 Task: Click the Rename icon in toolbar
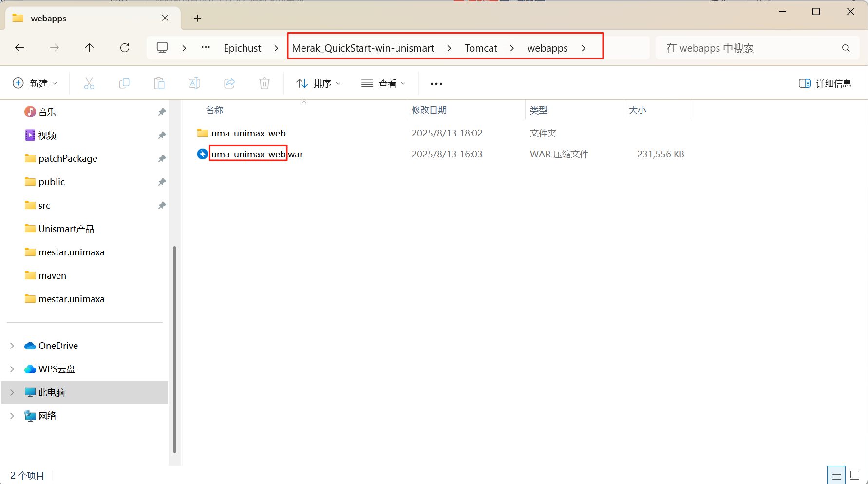[x=194, y=84]
